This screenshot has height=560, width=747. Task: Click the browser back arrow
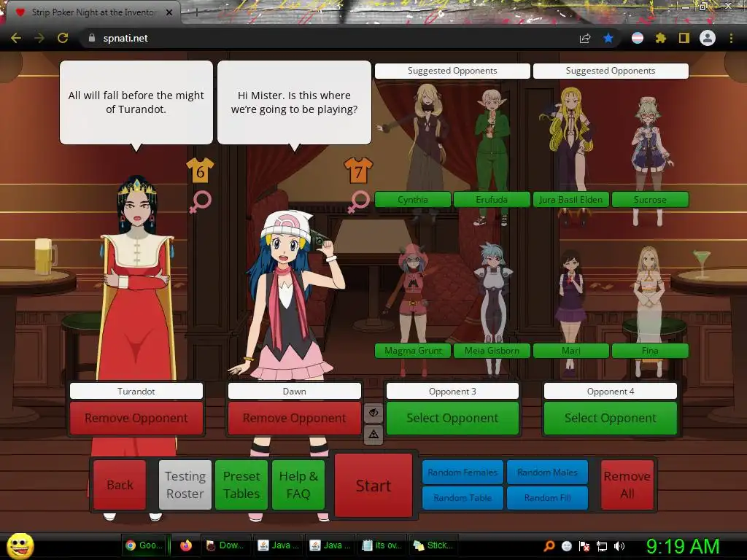(x=16, y=38)
